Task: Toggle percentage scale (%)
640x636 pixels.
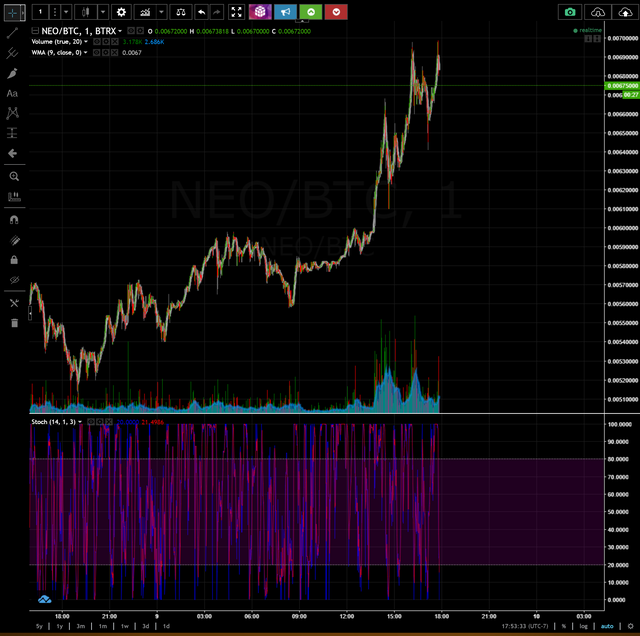Action: (x=564, y=626)
